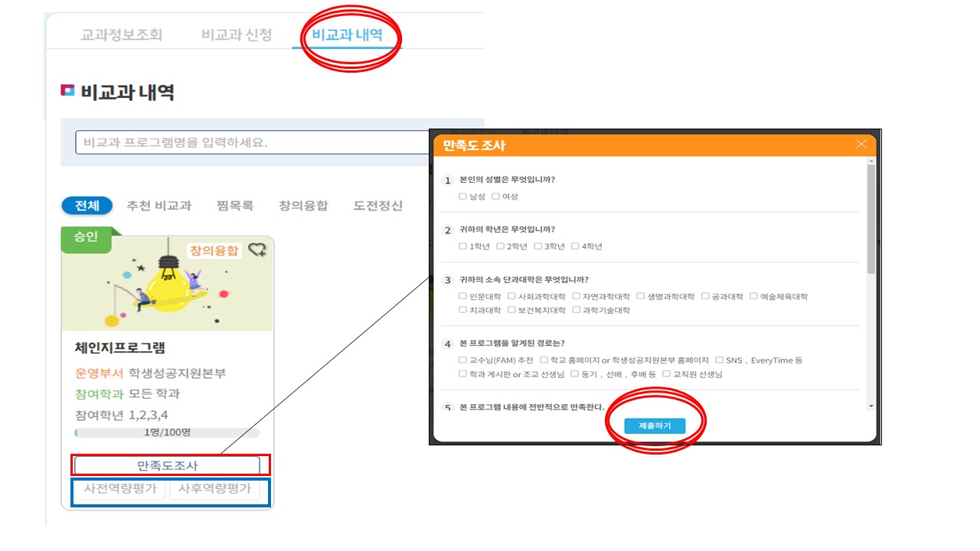Select the 2학년 grade checkbox

pos(501,246)
